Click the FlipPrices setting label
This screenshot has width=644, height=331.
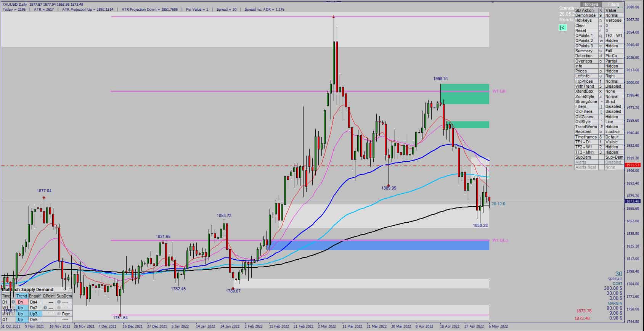[584, 81]
